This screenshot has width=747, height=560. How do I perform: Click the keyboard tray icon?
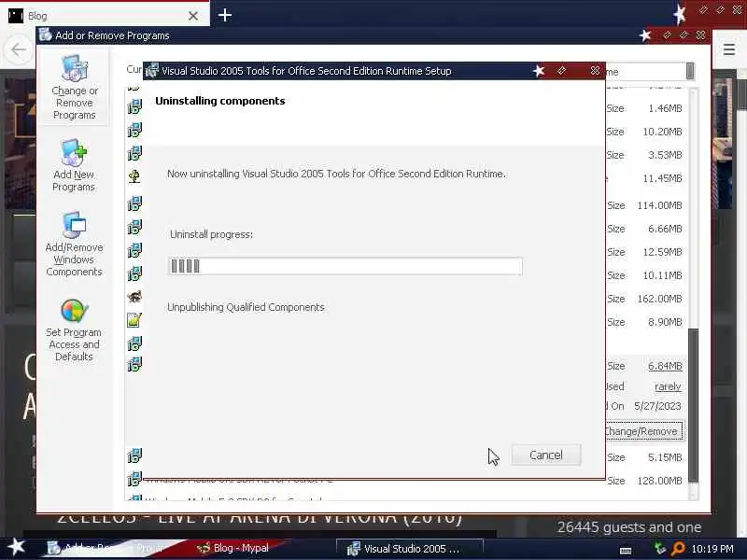click(x=626, y=551)
